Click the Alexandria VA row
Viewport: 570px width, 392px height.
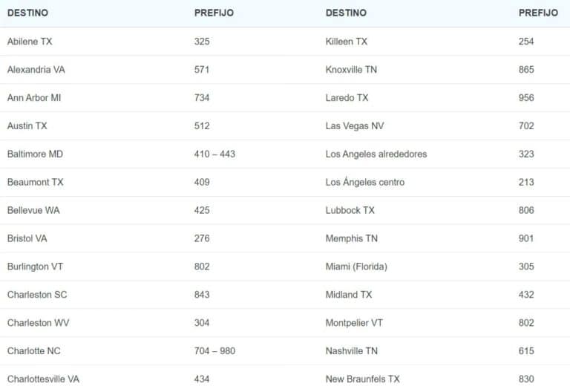point(36,70)
